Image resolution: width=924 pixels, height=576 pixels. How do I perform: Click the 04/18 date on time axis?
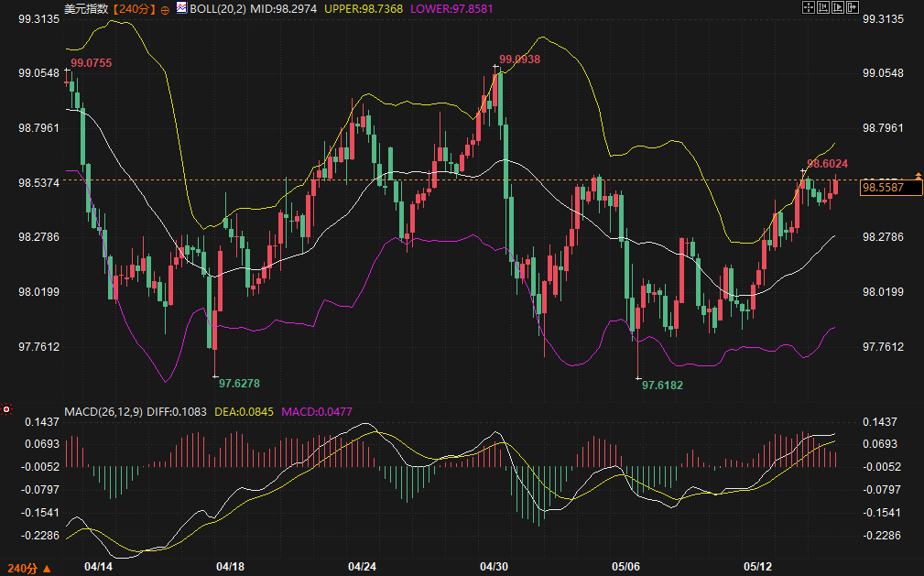[x=231, y=567]
